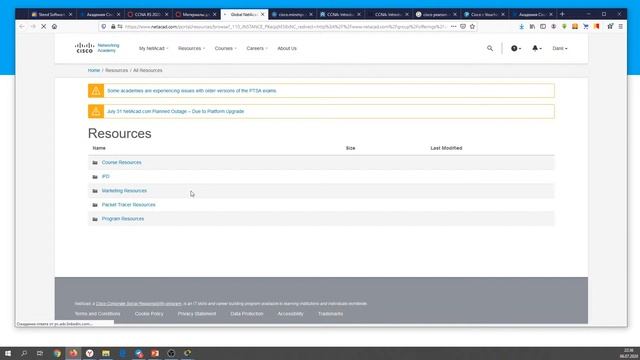
Task: Click the browser Home icon
Action: click(54, 27)
